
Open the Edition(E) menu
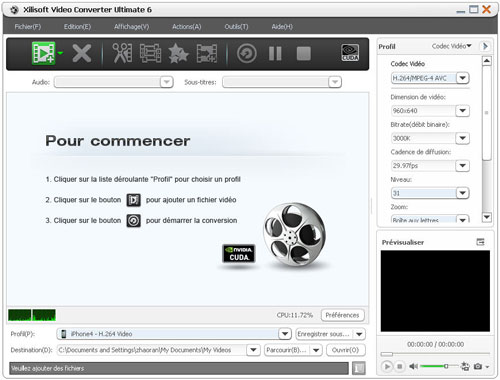77,27
